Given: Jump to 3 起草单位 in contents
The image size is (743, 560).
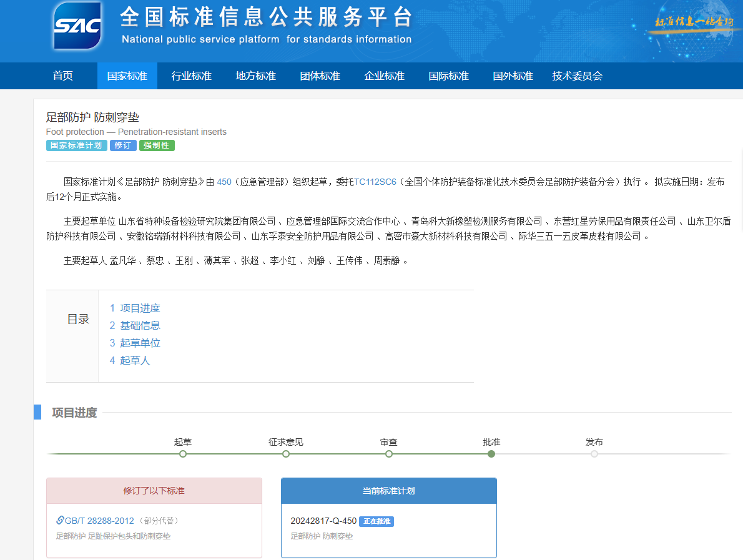Looking at the screenshot, I should click(x=135, y=343).
